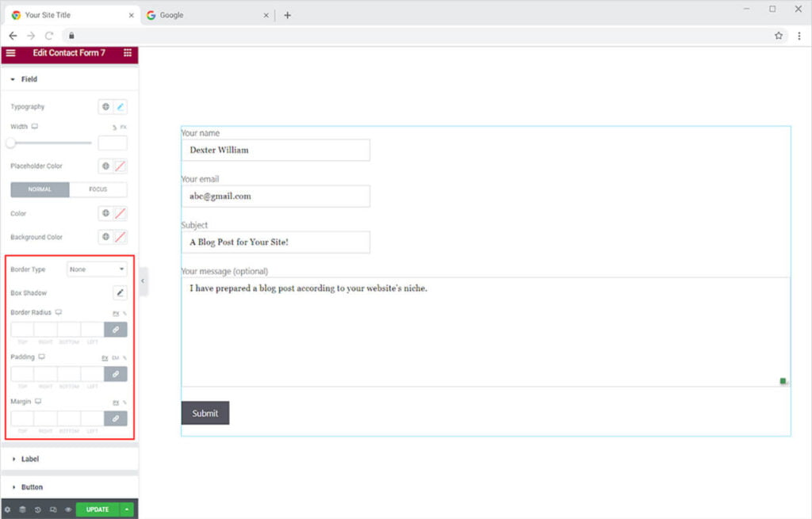Viewport: 812px width, 519px height.
Task: Open the Border Type dropdown
Action: pos(97,269)
